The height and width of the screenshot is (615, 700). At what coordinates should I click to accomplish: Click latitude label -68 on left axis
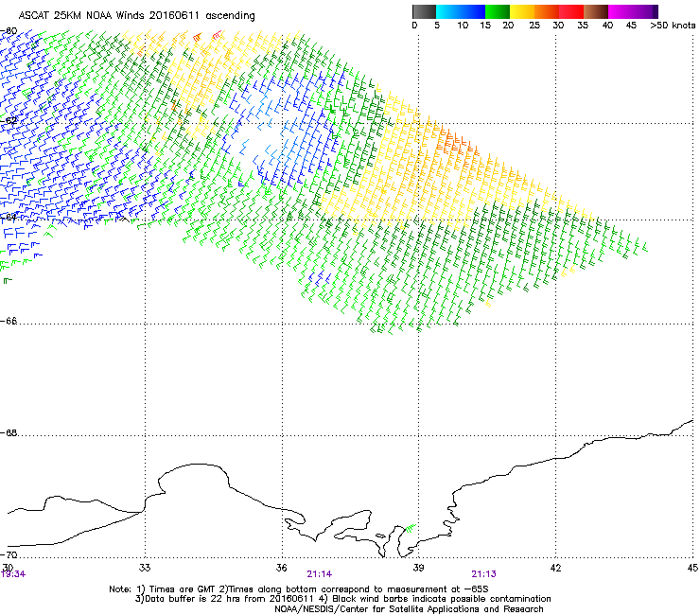tap(9, 432)
